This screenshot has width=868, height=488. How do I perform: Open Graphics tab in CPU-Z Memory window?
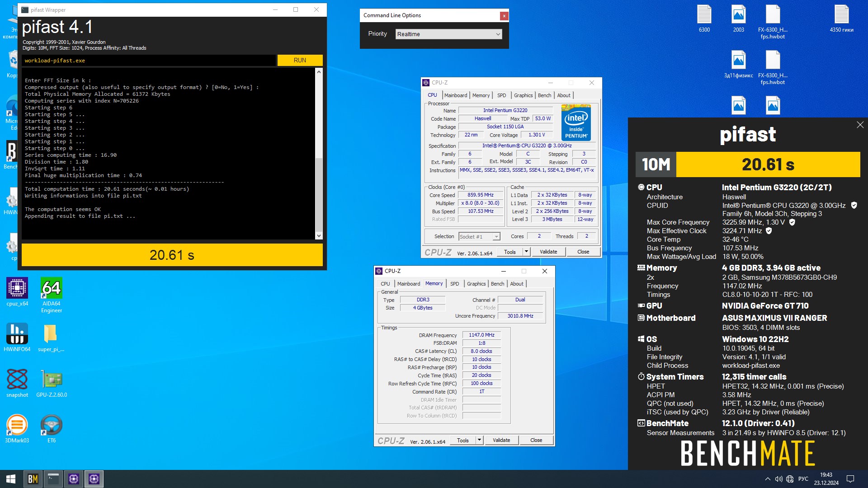pos(476,284)
